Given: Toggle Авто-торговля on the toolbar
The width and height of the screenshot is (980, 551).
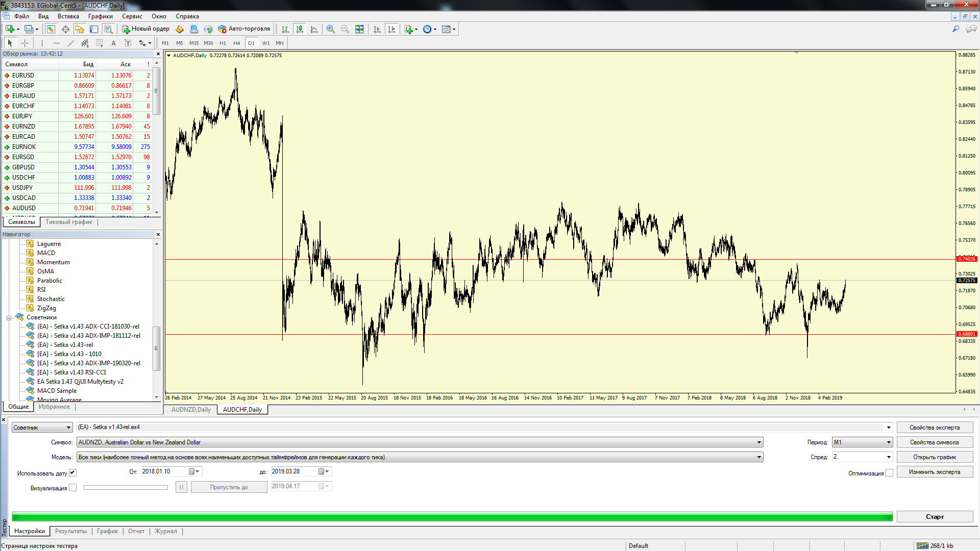Looking at the screenshot, I should point(244,29).
